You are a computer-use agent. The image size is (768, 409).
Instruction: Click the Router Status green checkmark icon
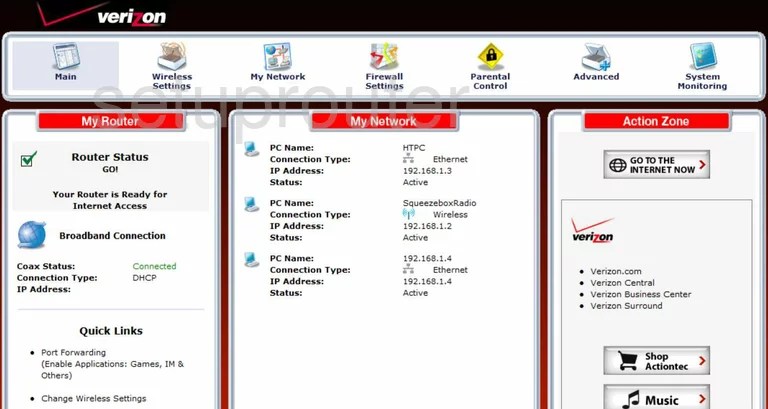(29, 159)
